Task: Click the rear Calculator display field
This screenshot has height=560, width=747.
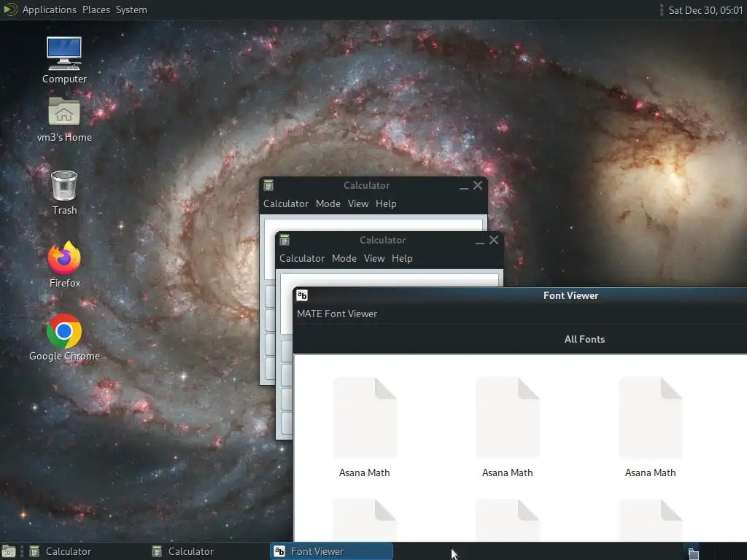Action: coord(373,225)
